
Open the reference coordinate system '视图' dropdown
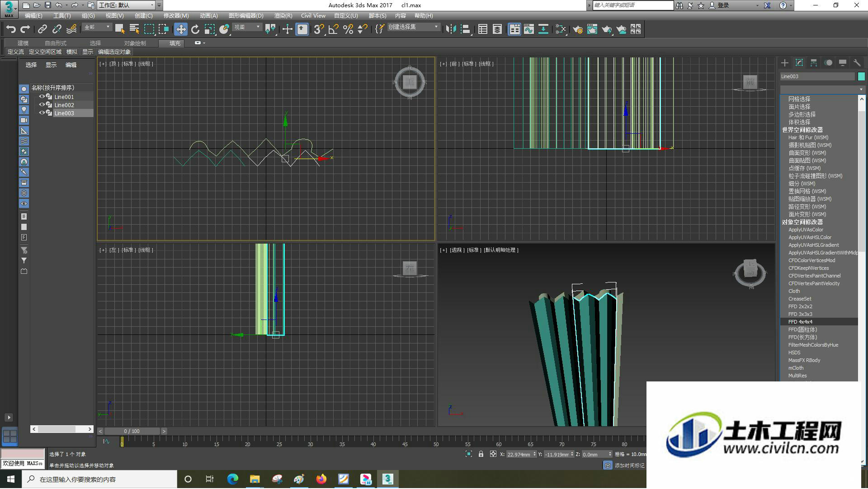point(247,27)
